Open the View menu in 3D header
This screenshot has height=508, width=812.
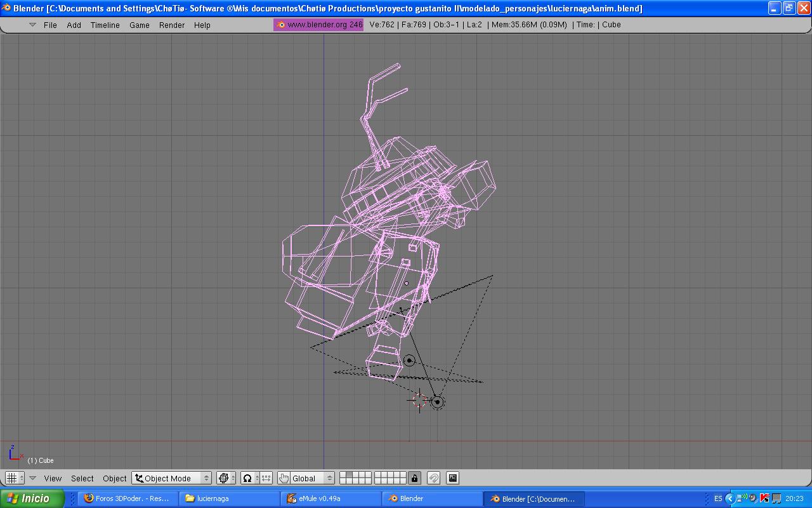(53, 478)
